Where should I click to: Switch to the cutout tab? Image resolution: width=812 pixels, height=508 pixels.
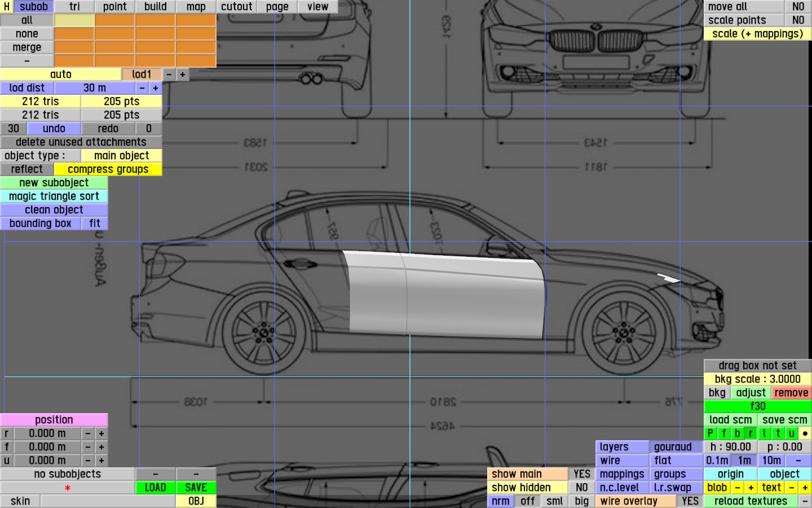tap(237, 7)
